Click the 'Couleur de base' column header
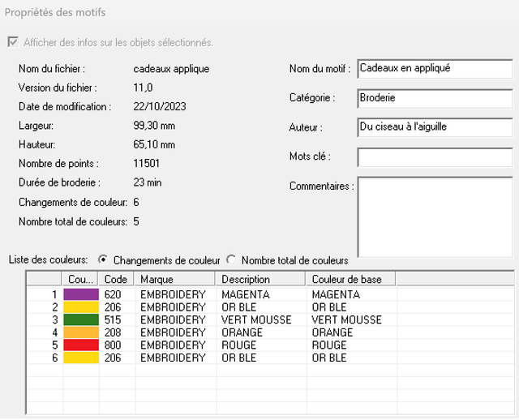This screenshot has height=420, width=519. pyautogui.click(x=353, y=279)
